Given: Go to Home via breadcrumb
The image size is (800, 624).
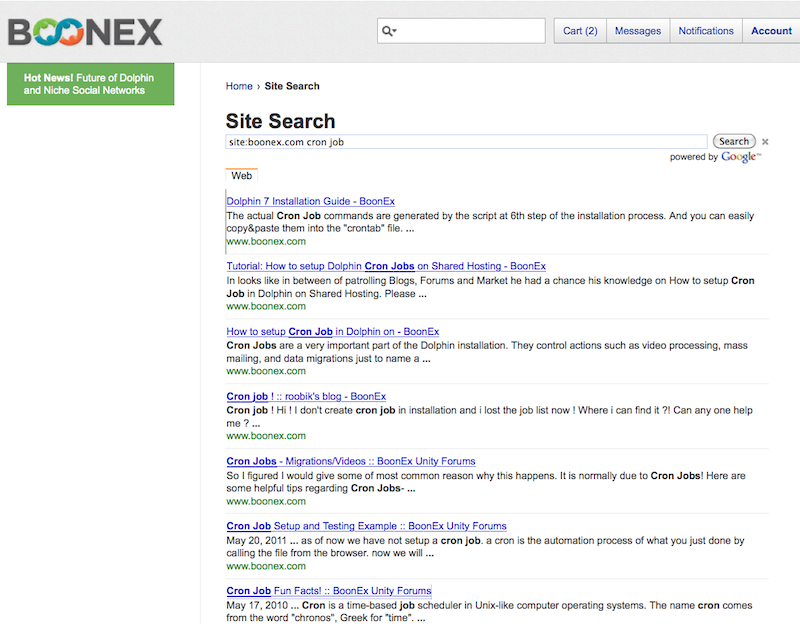Looking at the screenshot, I should [239, 86].
